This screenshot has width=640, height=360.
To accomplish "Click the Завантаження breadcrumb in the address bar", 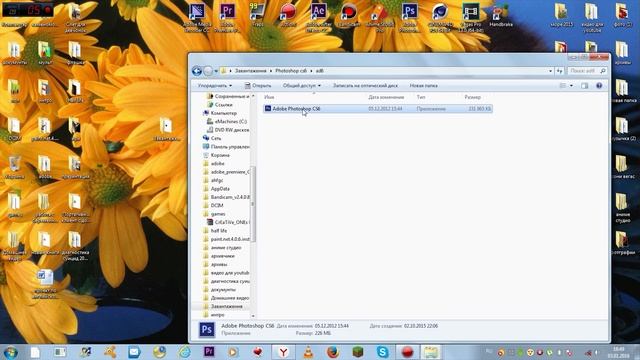I will tap(250, 71).
